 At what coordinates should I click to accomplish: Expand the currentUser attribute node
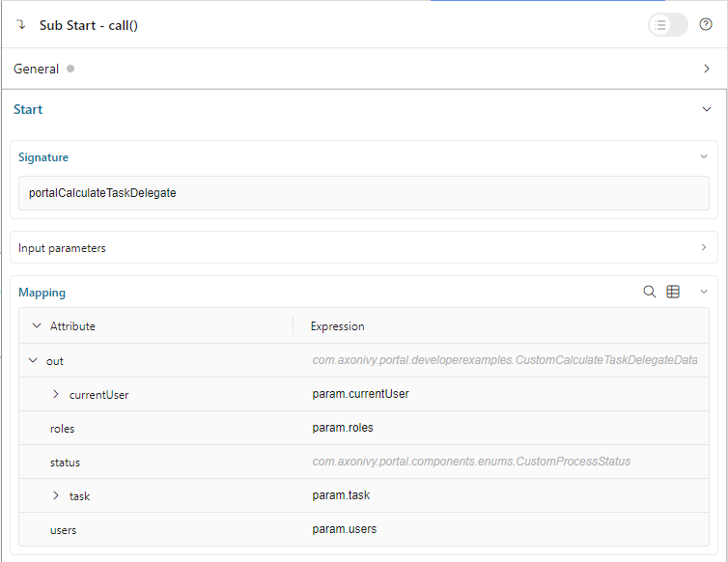point(56,394)
